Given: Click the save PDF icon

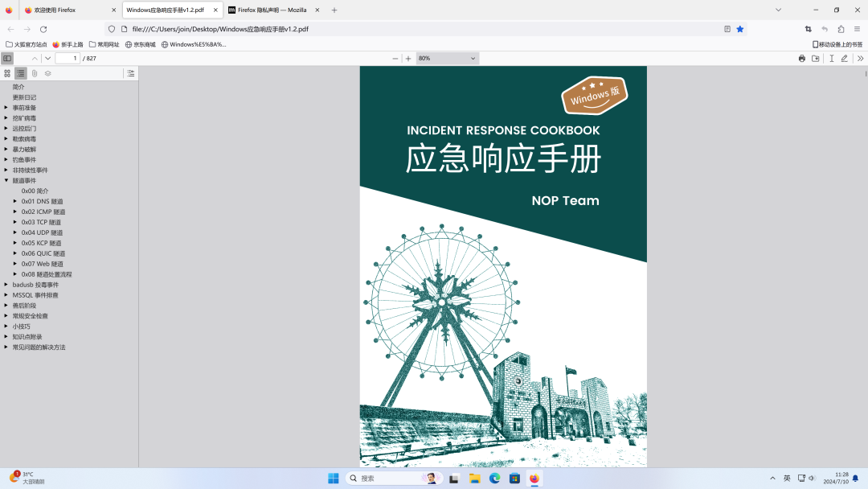Looking at the screenshot, I should click(816, 58).
